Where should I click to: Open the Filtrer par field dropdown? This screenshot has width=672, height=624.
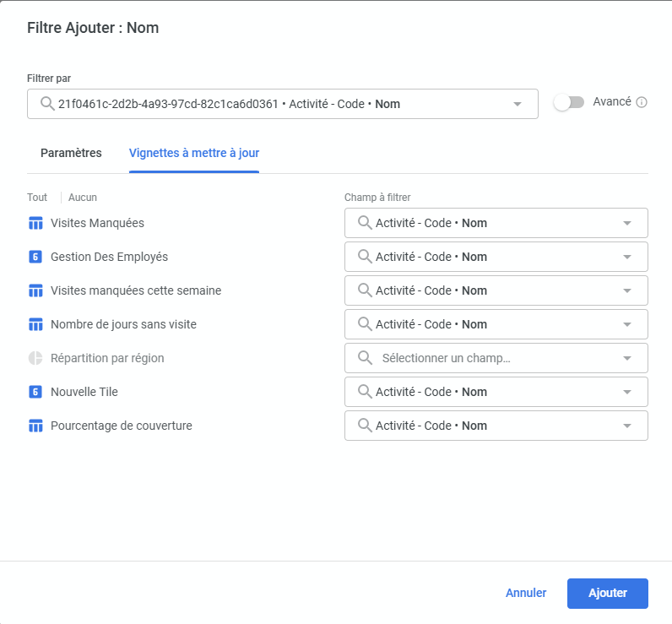[x=517, y=105]
